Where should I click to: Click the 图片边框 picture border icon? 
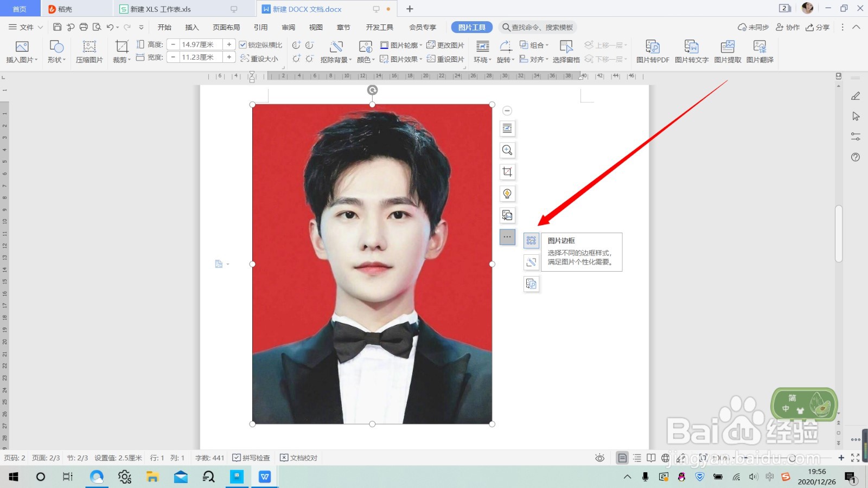pos(531,241)
